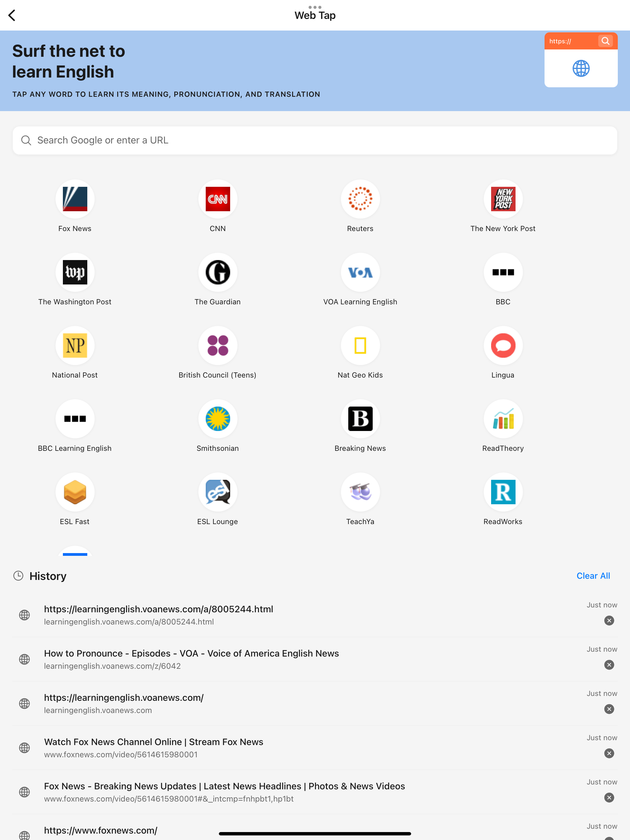This screenshot has width=630, height=840.
Task: Clear All browsing history
Action: [593, 576]
